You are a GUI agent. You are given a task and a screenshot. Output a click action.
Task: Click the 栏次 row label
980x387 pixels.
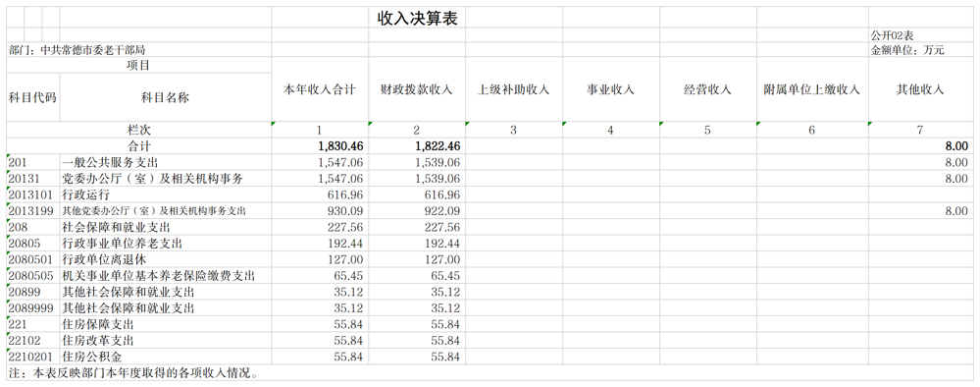tap(138, 131)
